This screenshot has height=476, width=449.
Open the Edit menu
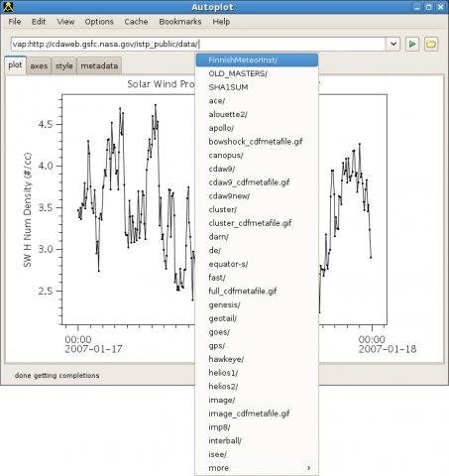coord(39,22)
